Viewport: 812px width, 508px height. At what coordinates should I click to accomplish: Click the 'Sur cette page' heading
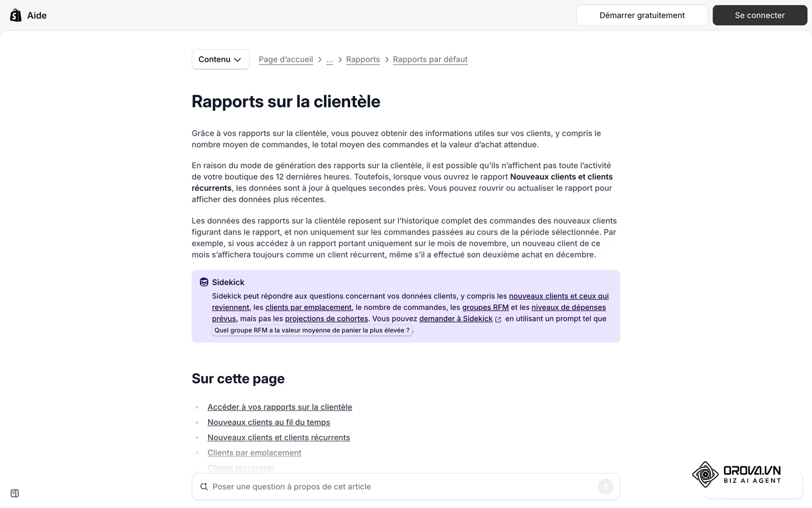(x=238, y=378)
